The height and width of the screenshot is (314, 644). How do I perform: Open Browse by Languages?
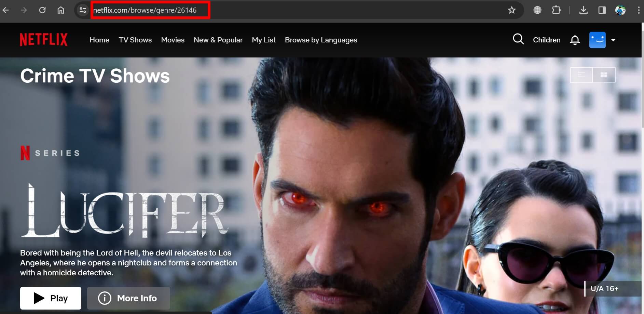tap(321, 40)
